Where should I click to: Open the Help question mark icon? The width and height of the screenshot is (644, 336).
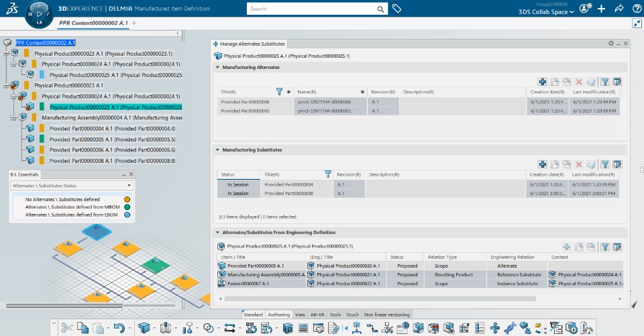click(637, 9)
